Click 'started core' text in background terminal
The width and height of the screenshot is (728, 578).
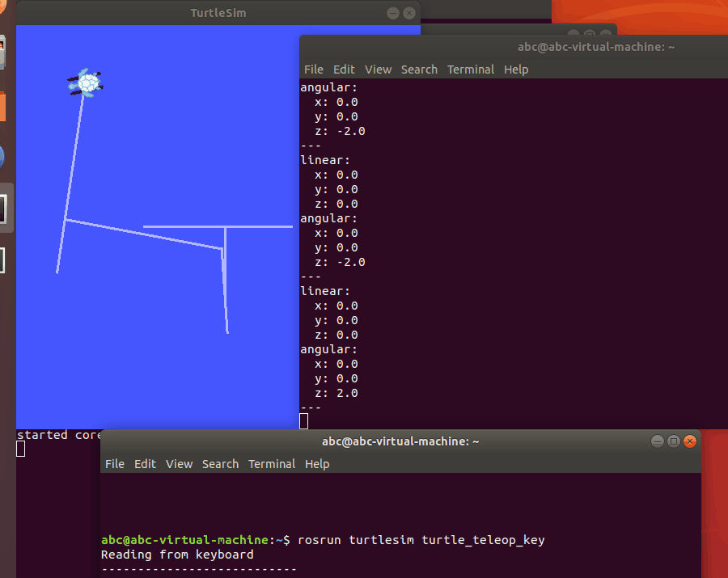(59, 435)
